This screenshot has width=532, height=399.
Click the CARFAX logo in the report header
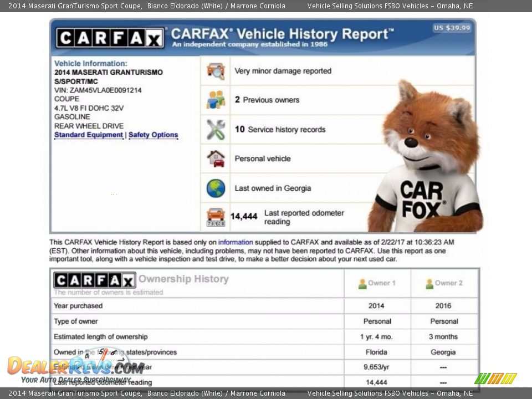tap(110, 38)
